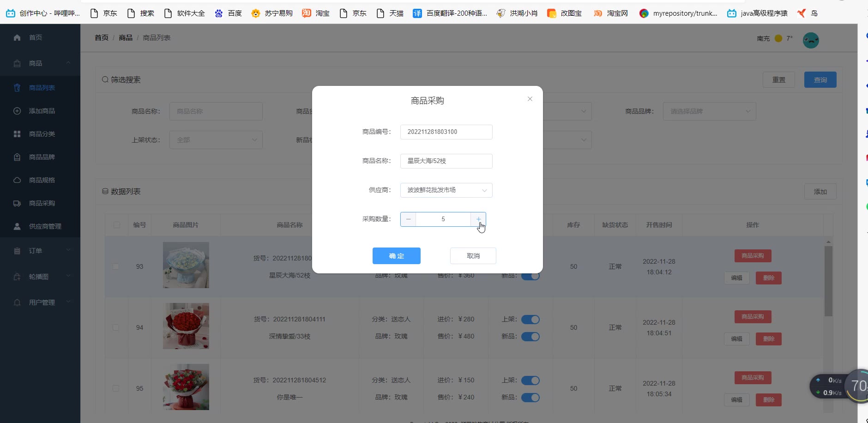Click the 采购数量 number field
868x423 pixels.
pyautogui.click(x=443, y=219)
